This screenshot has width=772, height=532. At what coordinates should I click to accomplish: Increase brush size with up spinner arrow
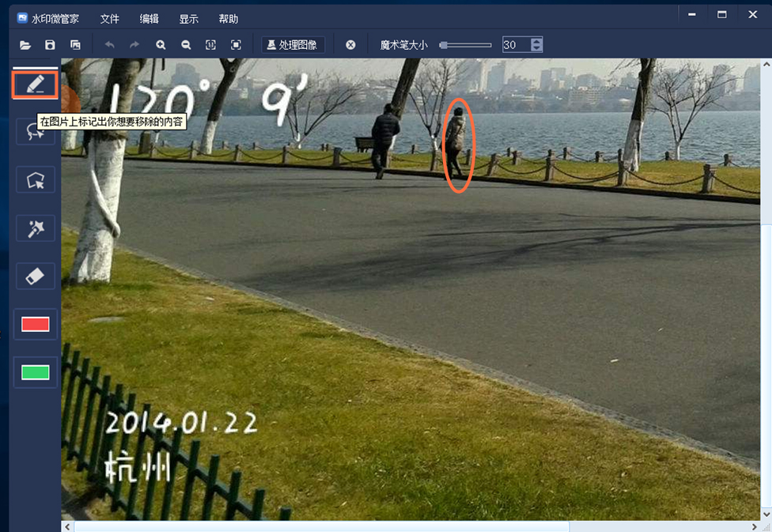pos(536,41)
